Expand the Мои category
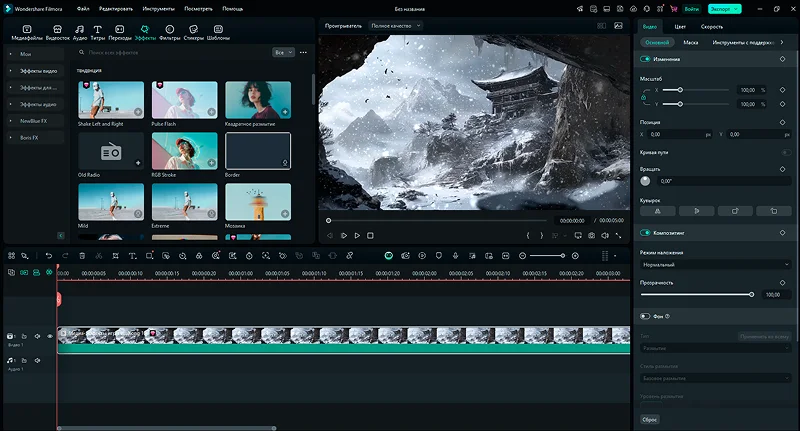Image resolution: width=800 pixels, height=431 pixels. [35, 54]
